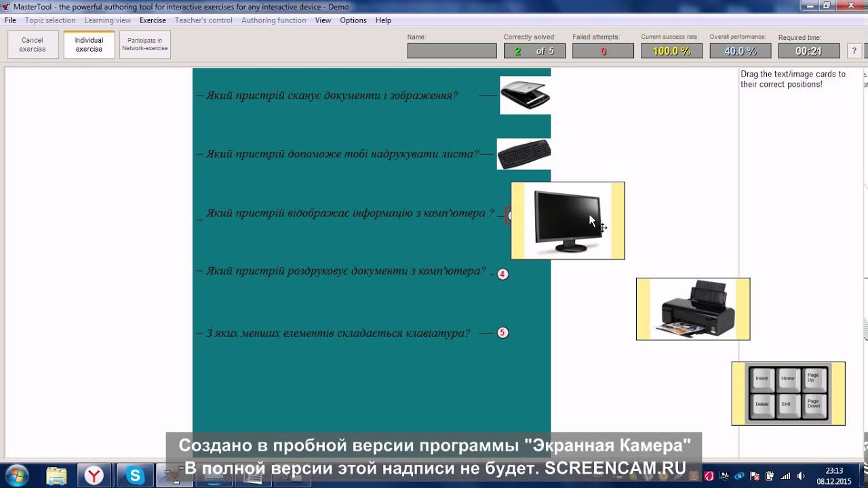Open Windows Explorer from the taskbar
This screenshot has width=868, height=488.
[57, 475]
